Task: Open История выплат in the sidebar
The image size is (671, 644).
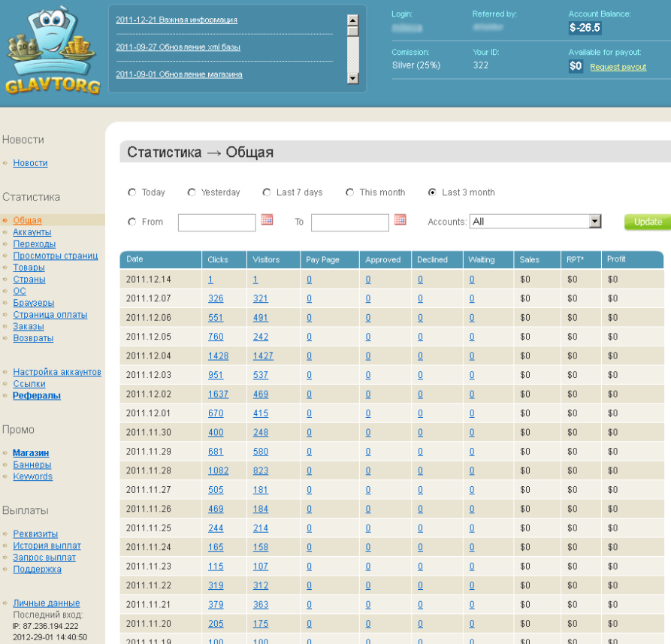Action: point(47,546)
